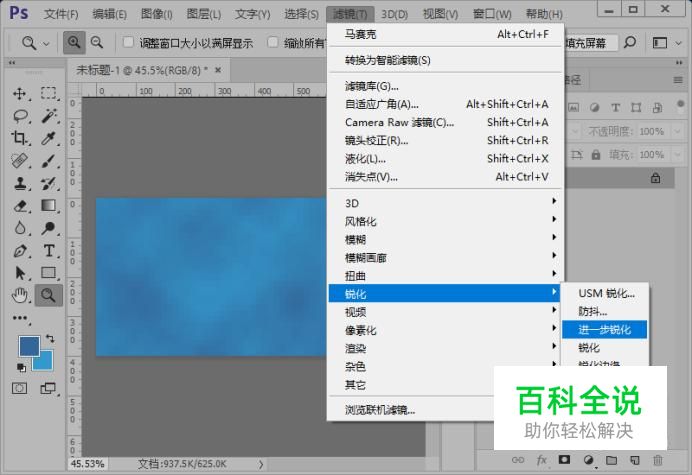Open the Select menu
The width and height of the screenshot is (692, 475).
301,14
